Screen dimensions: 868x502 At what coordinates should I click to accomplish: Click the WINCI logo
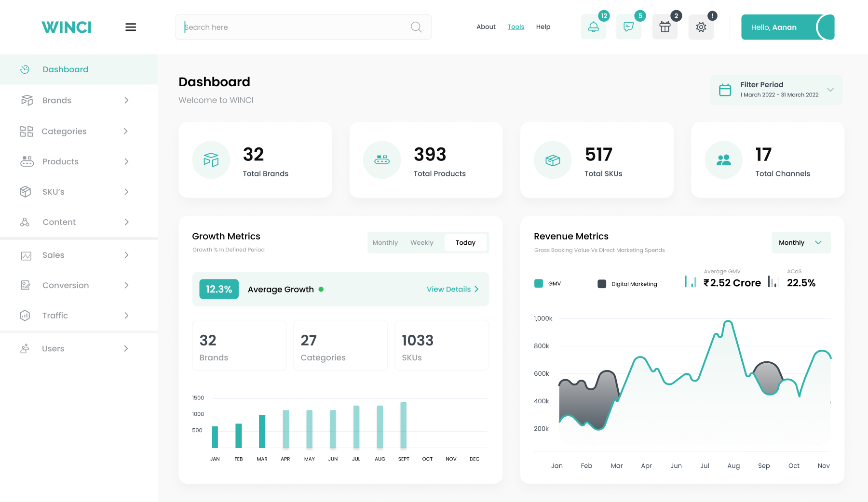67,27
